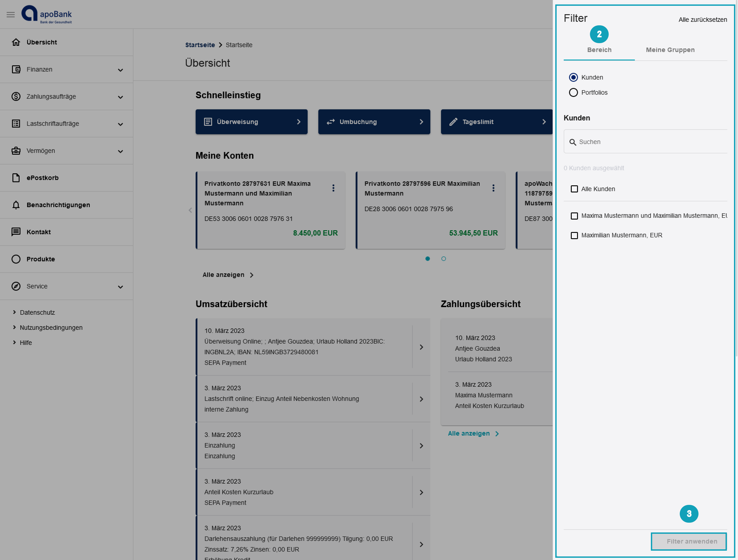Click the Kunden search input field
Screen dimensions: 738x560
click(x=646, y=141)
